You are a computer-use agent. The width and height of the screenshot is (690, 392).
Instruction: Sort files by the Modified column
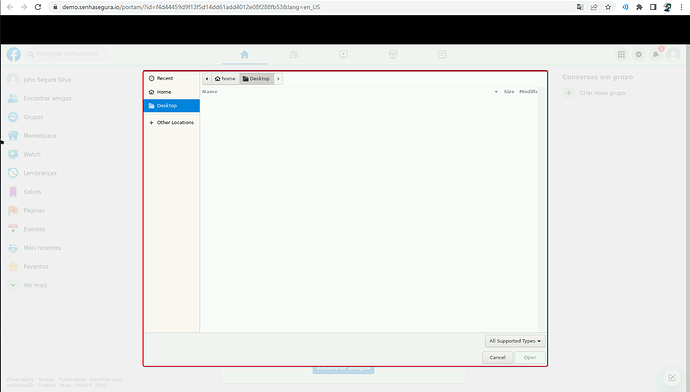click(x=528, y=92)
